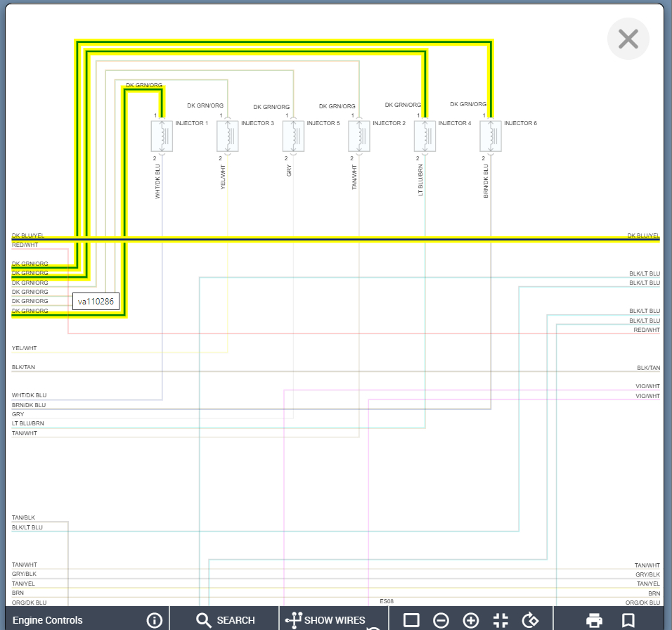
Task: Select the INJECTOR 6 coil symbol
Action: (491, 136)
